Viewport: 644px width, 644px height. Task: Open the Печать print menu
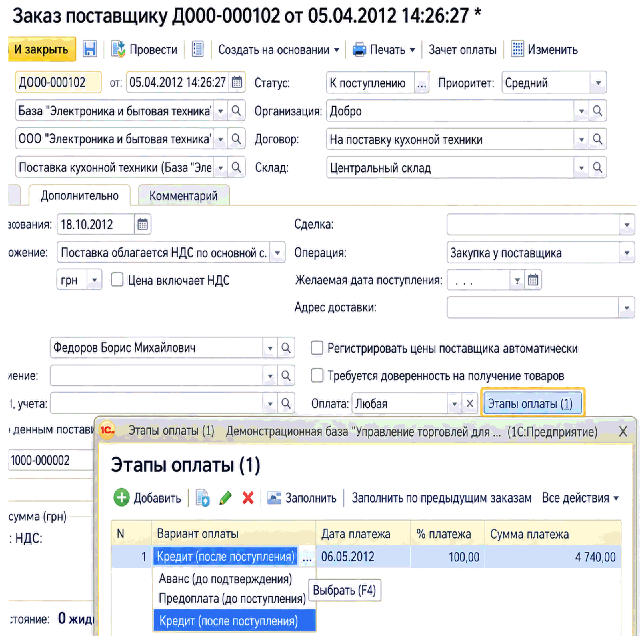(x=384, y=50)
